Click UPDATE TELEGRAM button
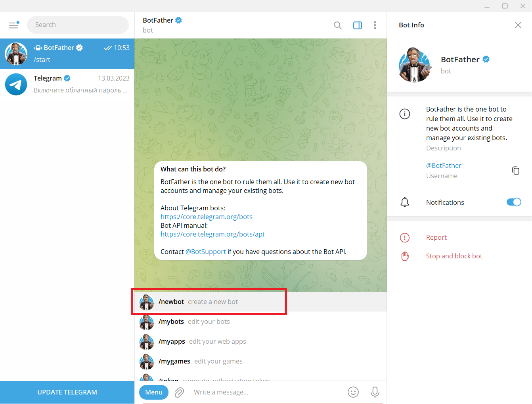Screen dimensions: 532x404 [x=67, y=392]
